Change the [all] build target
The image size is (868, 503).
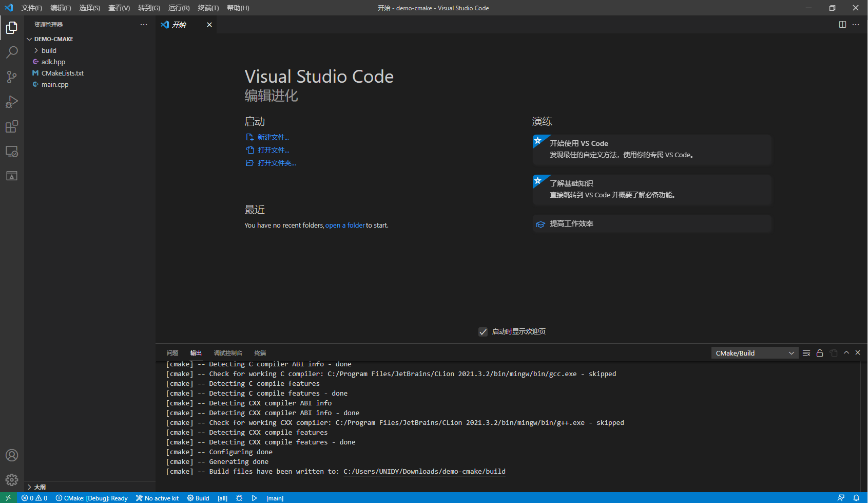point(223,498)
